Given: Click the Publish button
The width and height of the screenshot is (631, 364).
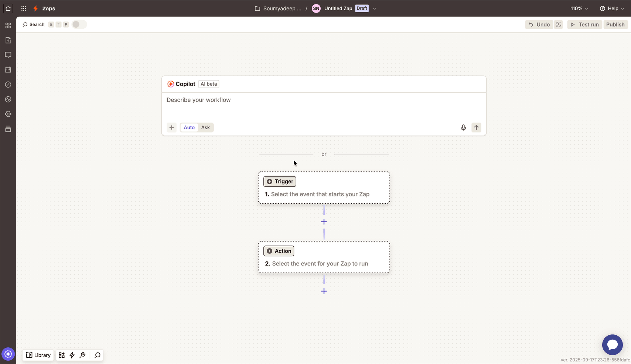Looking at the screenshot, I should (615, 24).
